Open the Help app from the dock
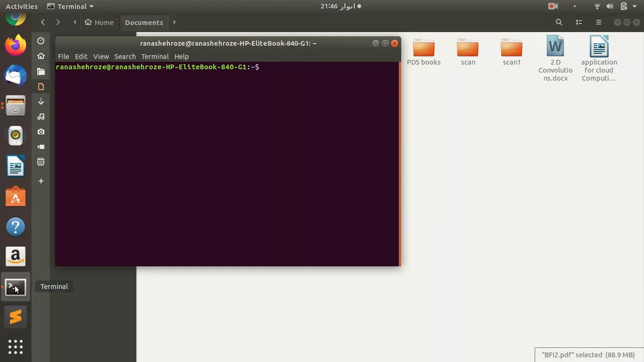 pos(15,227)
